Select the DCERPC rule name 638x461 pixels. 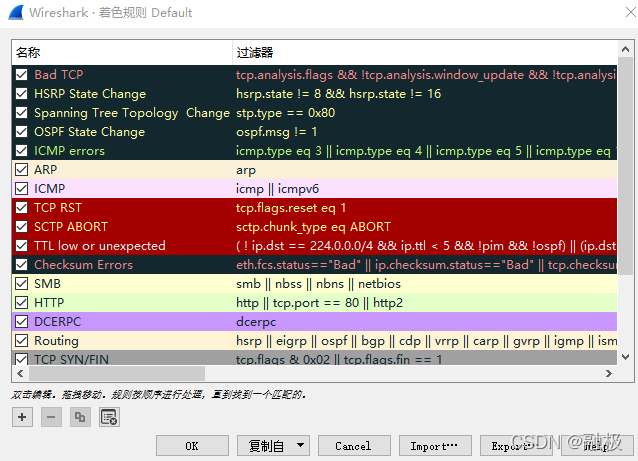click(x=57, y=321)
